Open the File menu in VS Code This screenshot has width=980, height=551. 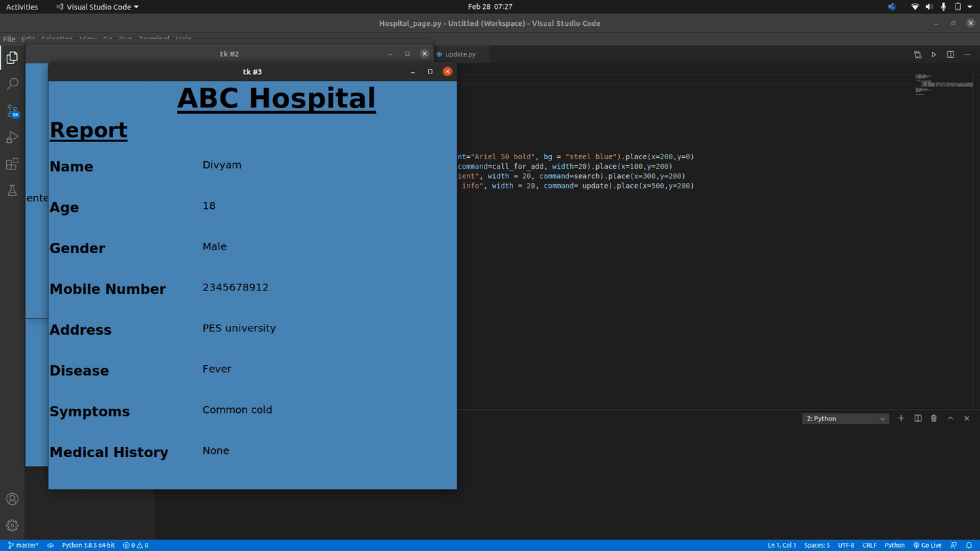(9, 39)
